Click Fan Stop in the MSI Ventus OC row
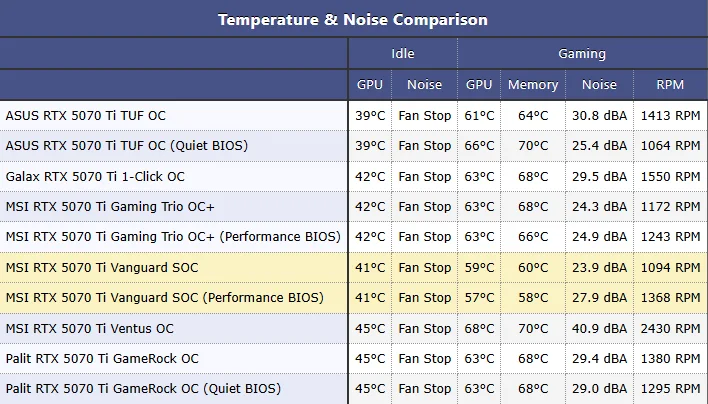 point(424,328)
